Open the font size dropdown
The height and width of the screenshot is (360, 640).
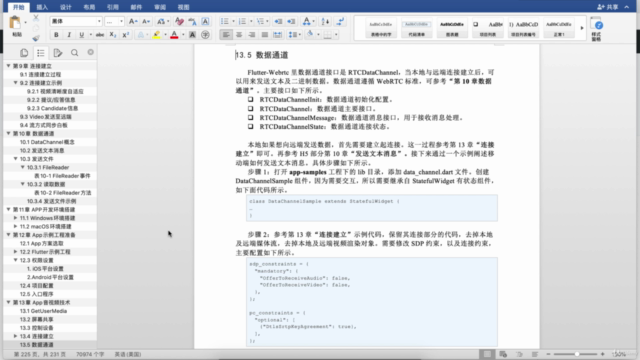(x=121, y=22)
